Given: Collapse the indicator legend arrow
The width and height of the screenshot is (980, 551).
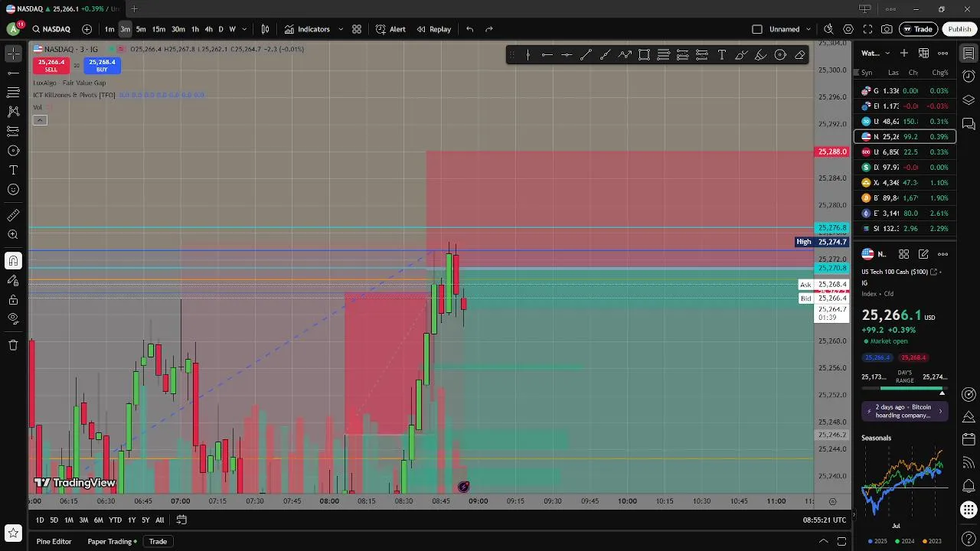Looking at the screenshot, I should pos(40,120).
